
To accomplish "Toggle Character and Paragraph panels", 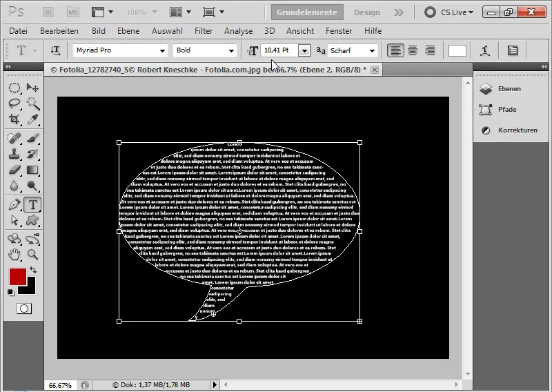I will click(x=513, y=50).
